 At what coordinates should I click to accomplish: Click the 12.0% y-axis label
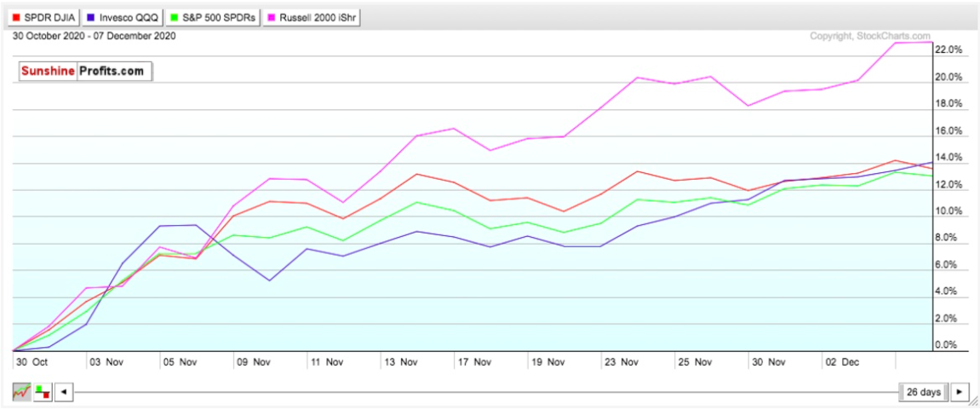948,185
